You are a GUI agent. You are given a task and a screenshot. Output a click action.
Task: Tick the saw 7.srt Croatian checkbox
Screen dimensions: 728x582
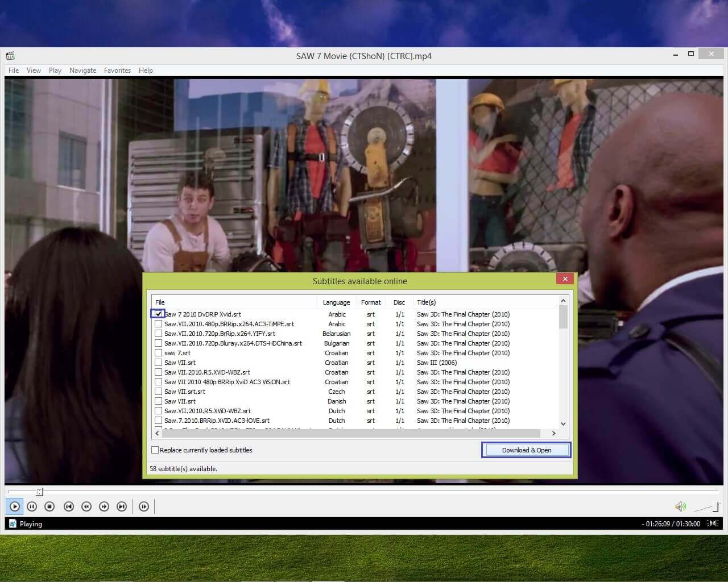pyautogui.click(x=158, y=353)
